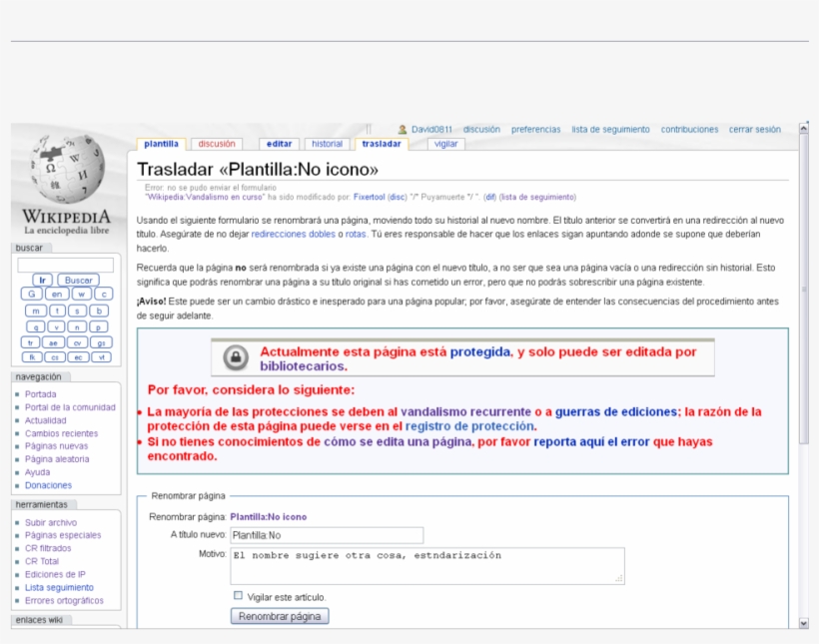Open the 'contribuciones' link

click(x=689, y=130)
